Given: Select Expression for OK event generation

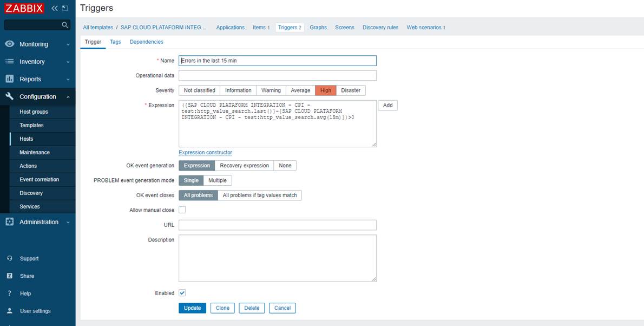Looking at the screenshot, I should pos(197,166).
